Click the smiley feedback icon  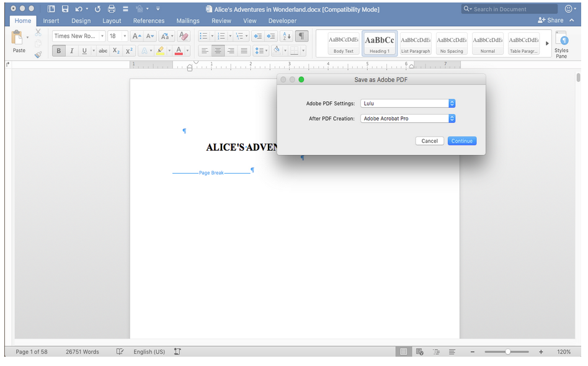tap(569, 9)
